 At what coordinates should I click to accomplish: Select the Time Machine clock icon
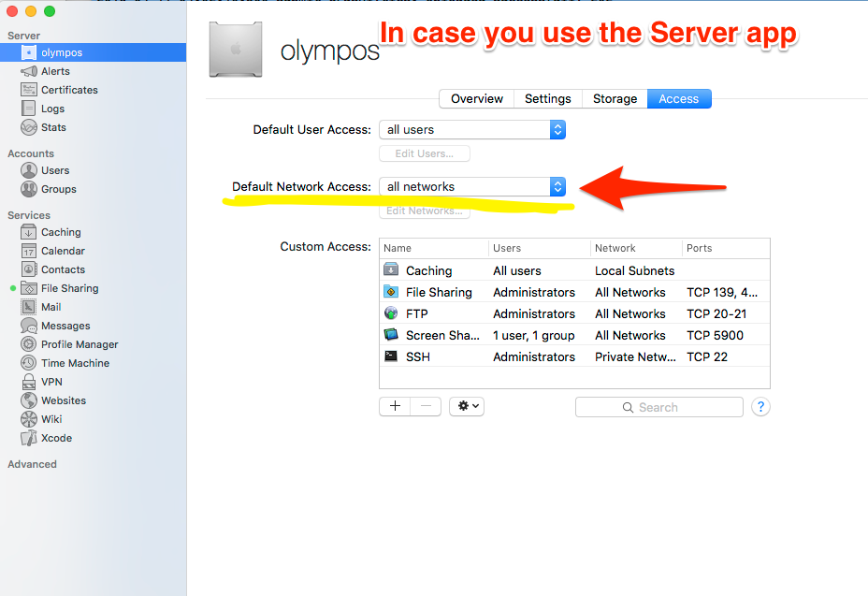pos(29,363)
